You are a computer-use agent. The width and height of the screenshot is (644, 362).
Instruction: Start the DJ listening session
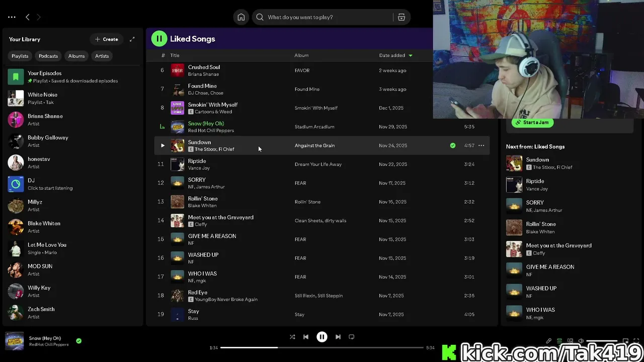point(73,184)
